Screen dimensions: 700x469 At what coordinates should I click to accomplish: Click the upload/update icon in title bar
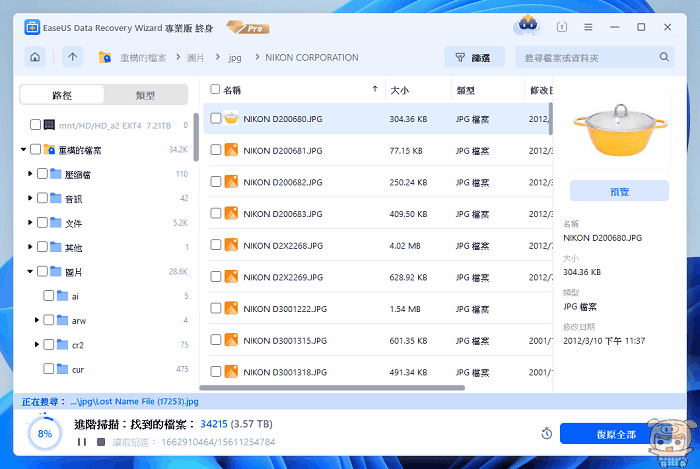562,27
